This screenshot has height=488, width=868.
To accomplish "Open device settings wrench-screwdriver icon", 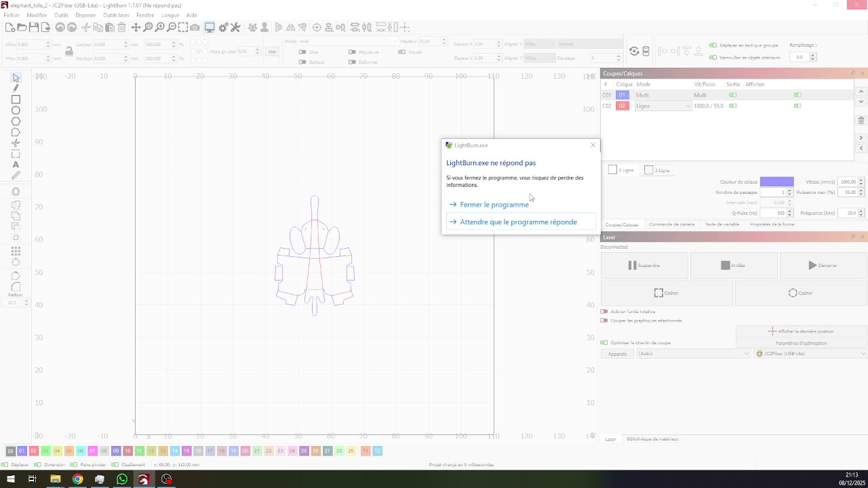I will point(235,28).
